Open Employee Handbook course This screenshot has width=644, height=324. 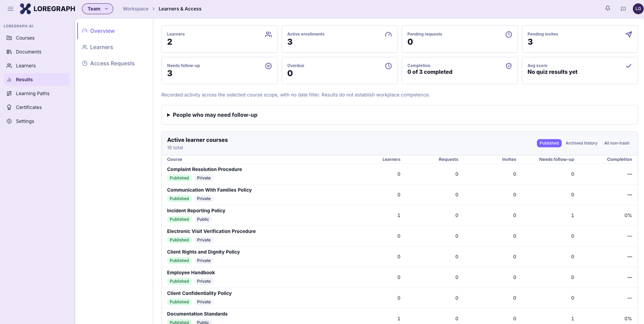(191, 273)
